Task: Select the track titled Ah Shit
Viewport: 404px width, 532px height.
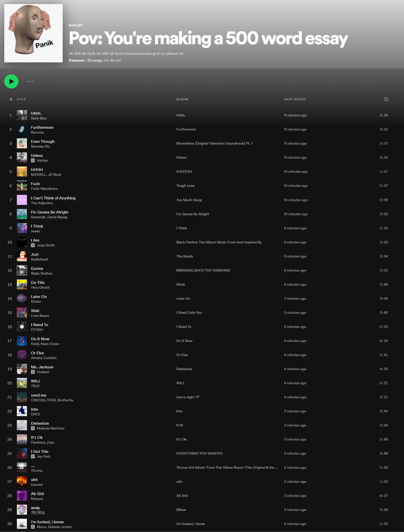Action: click(x=37, y=494)
